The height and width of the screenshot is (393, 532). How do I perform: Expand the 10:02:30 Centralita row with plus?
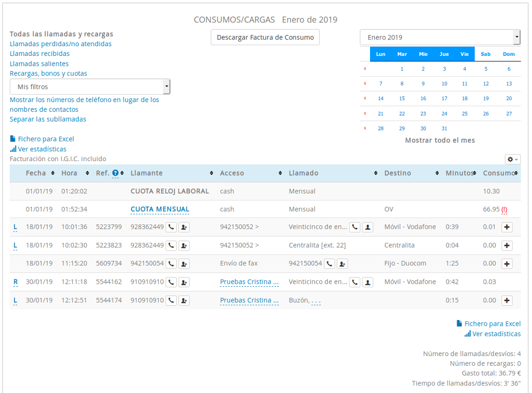click(507, 246)
